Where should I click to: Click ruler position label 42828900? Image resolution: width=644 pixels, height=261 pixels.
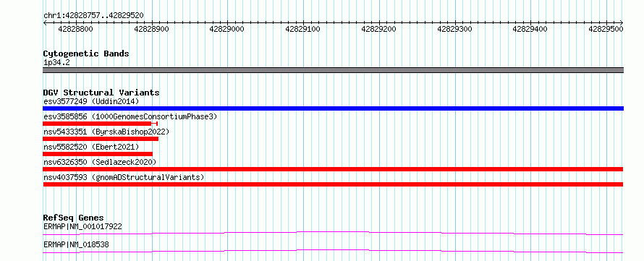151,29
